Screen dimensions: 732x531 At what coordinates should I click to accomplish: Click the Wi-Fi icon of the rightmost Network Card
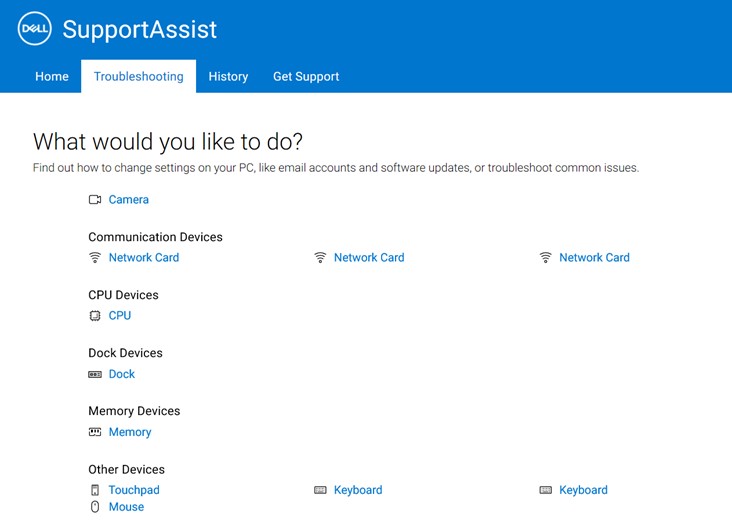pos(545,258)
